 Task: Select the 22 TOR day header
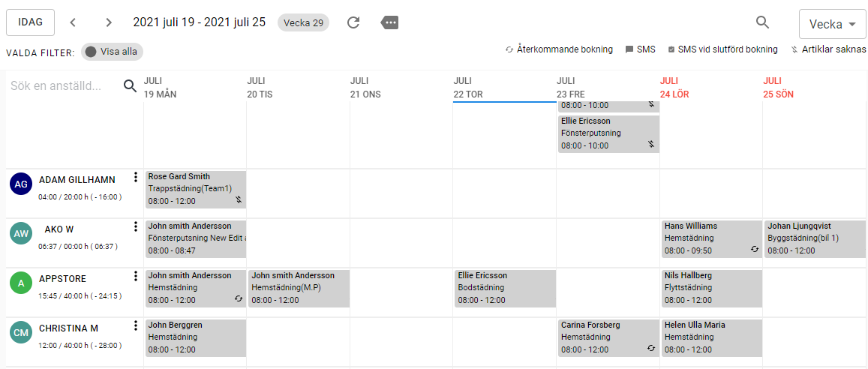468,88
